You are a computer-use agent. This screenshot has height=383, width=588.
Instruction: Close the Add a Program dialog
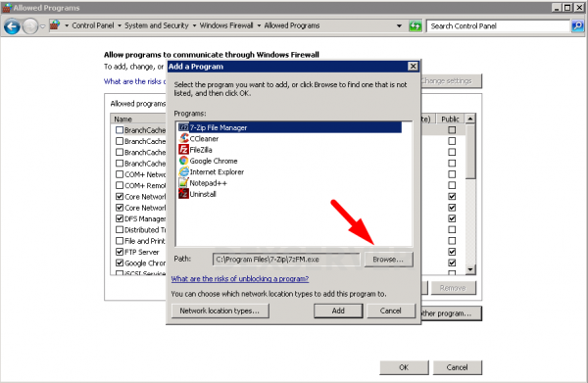coord(413,67)
